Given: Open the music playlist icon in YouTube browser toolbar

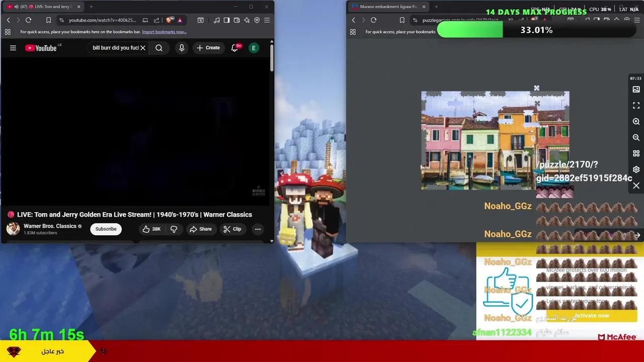Looking at the screenshot, I should point(216,20).
